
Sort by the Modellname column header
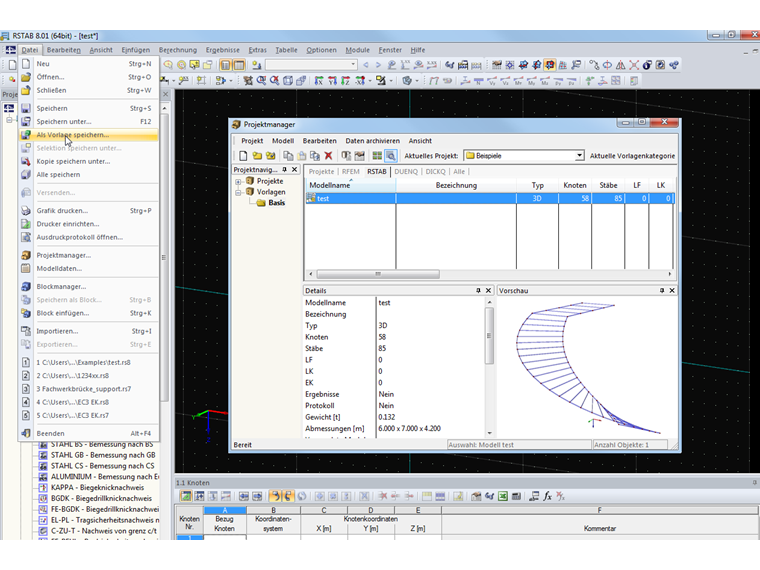click(x=350, y=185)
